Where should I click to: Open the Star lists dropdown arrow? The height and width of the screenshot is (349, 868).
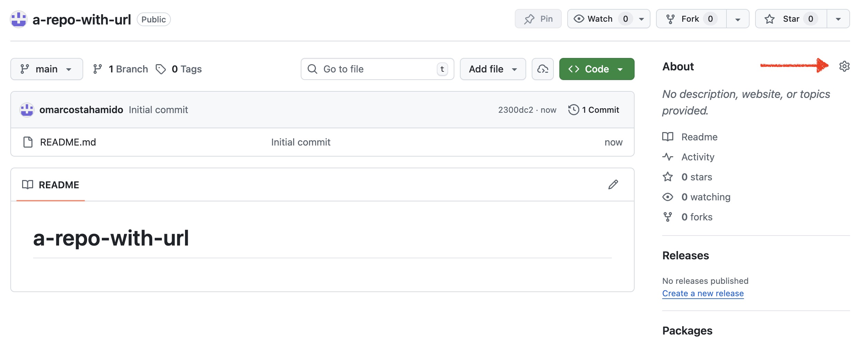click(838, 19)
